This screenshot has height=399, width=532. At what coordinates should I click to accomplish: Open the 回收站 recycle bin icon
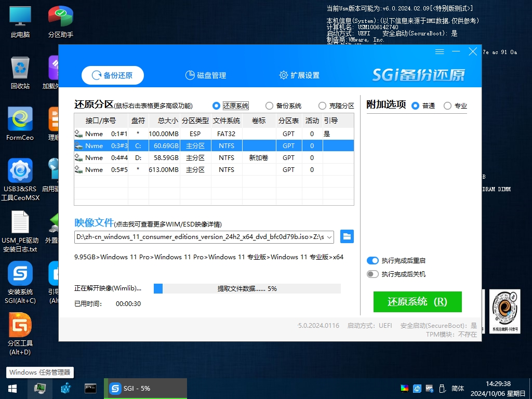20,73
